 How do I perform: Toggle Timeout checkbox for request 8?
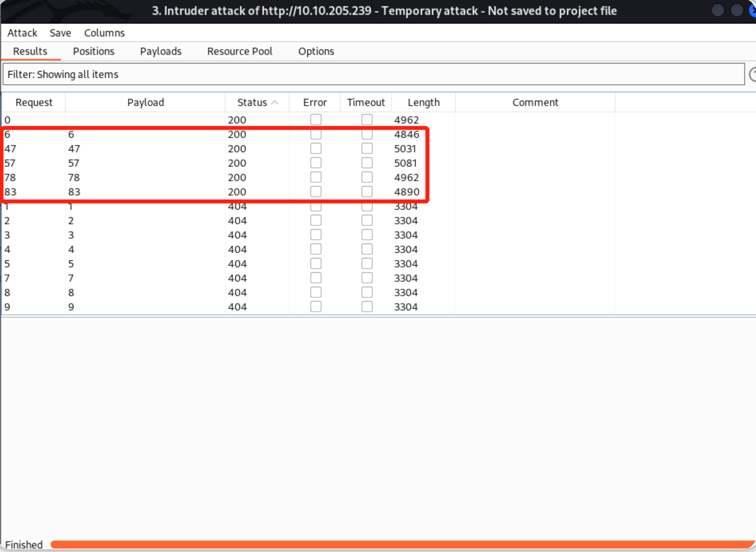tap(367, 292)
